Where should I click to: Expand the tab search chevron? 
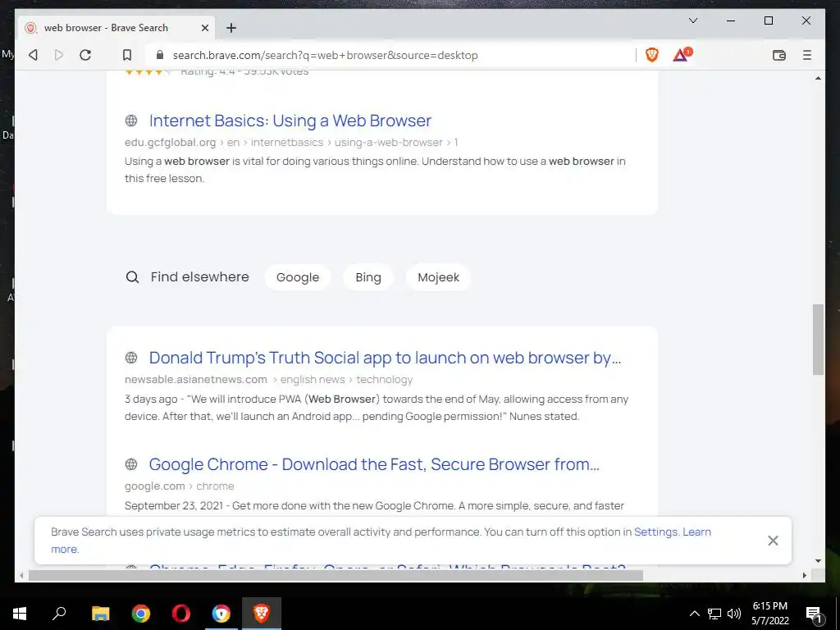click(x=692, y=21)
